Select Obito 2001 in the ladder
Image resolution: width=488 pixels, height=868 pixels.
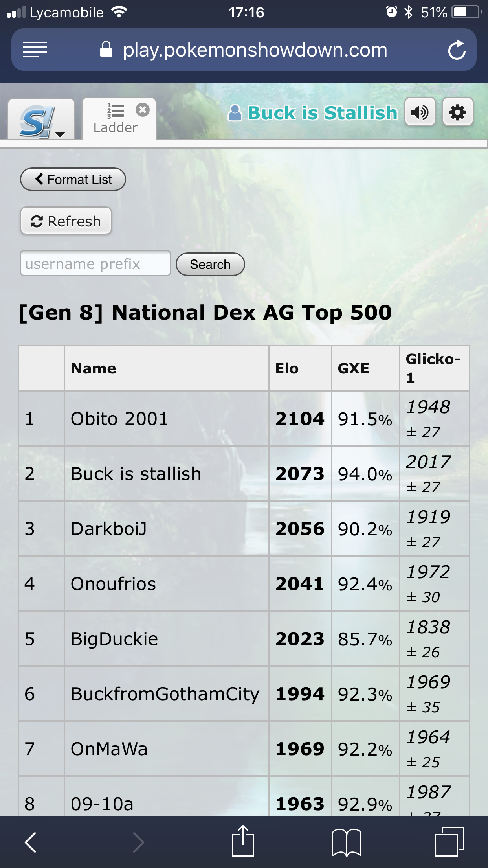tap(119, 419)
